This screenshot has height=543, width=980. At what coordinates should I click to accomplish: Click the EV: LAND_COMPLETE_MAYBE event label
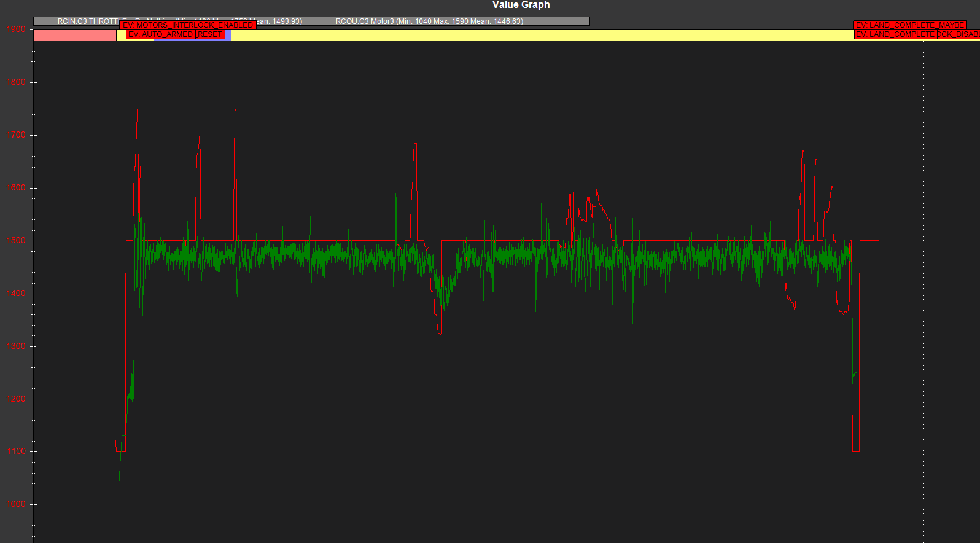coord(910,25)
